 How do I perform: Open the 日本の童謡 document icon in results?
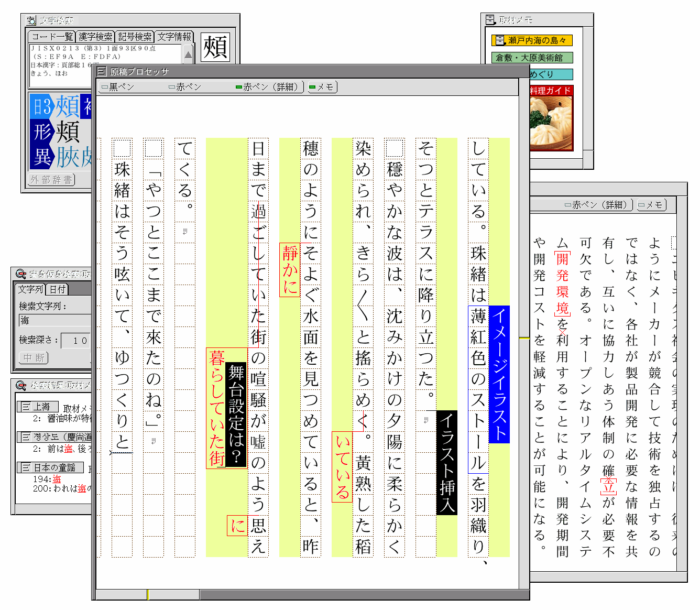(25, 467)
